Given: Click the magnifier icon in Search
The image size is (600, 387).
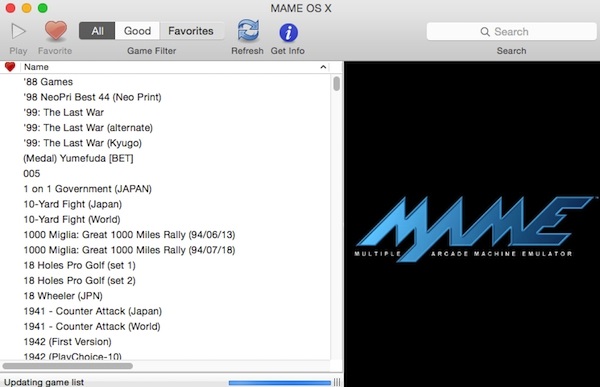Looking at the screenshot, I should click(485, 32).
